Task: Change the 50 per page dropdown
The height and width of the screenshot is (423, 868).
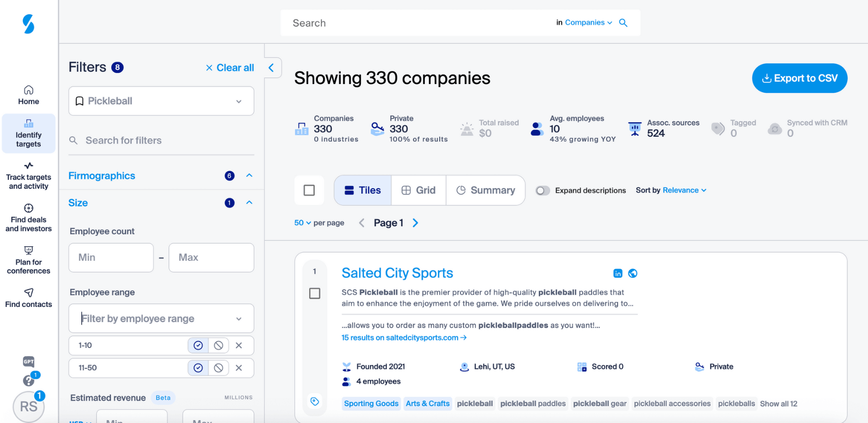Action: [303, 223]
